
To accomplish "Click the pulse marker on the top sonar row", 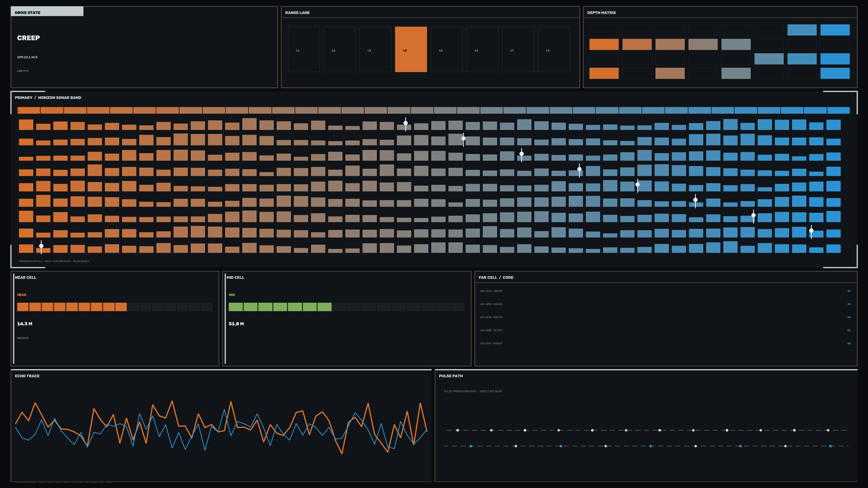I will click(406, 123).
